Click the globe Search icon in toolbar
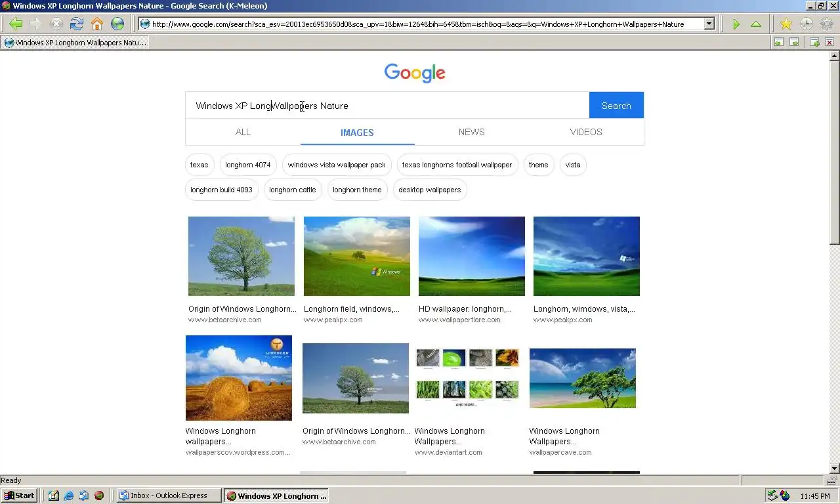This screenshot has width=840, height=504. [117, 24]
